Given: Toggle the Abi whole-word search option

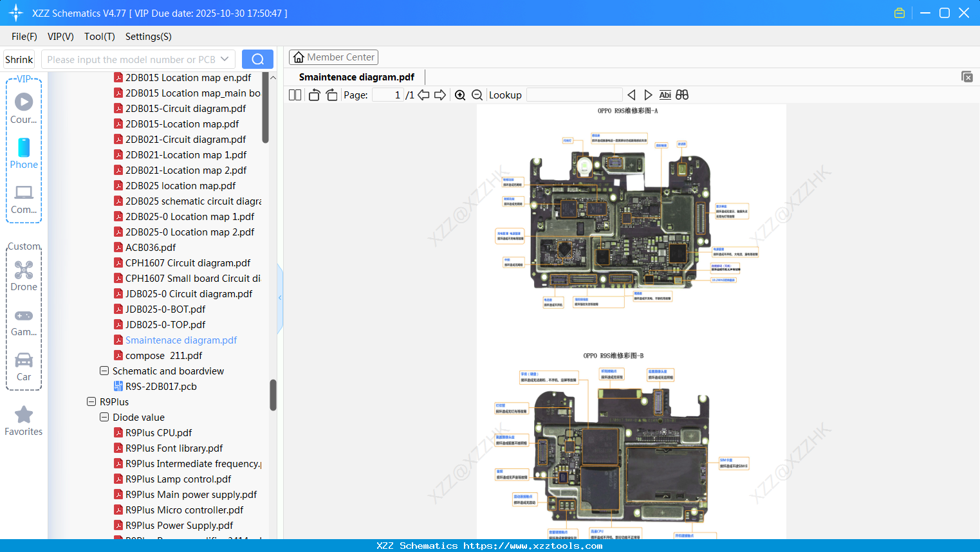Looking at the screenshot, I should 665,95.
